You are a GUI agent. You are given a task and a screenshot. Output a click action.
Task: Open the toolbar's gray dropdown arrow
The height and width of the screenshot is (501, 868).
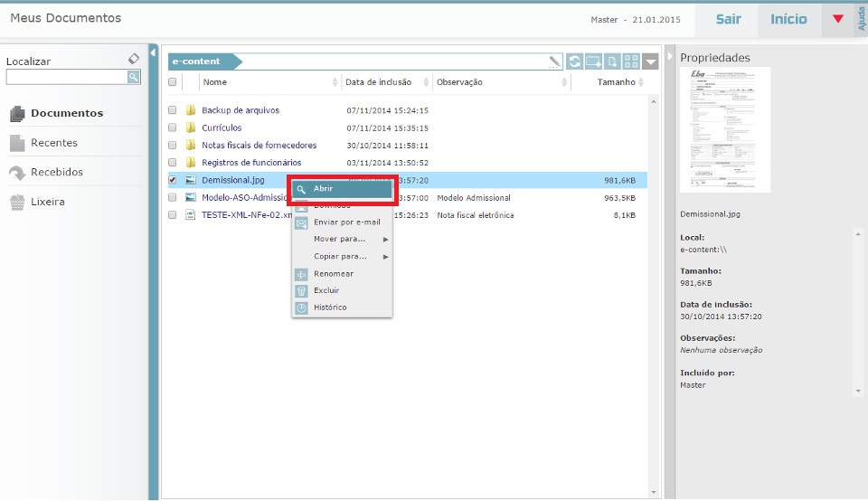pyautogui.click(x=653, y=61)
